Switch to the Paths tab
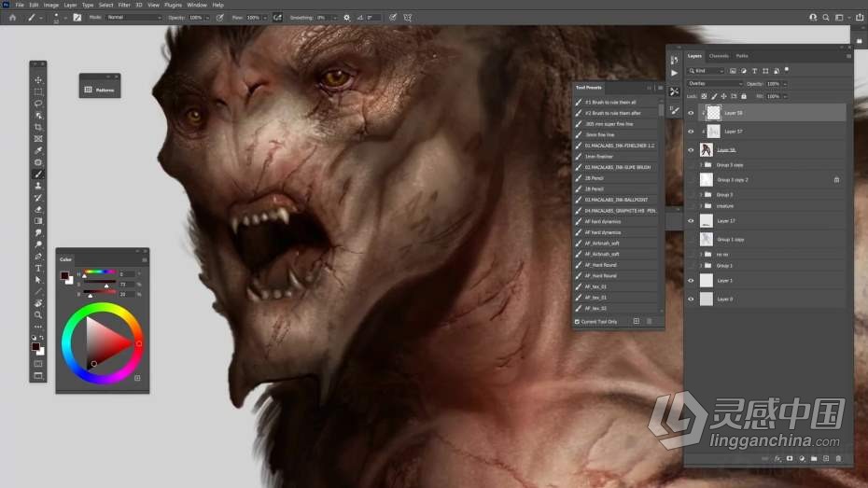The height and width of the screenshot is (488, 868). [742, 56]
